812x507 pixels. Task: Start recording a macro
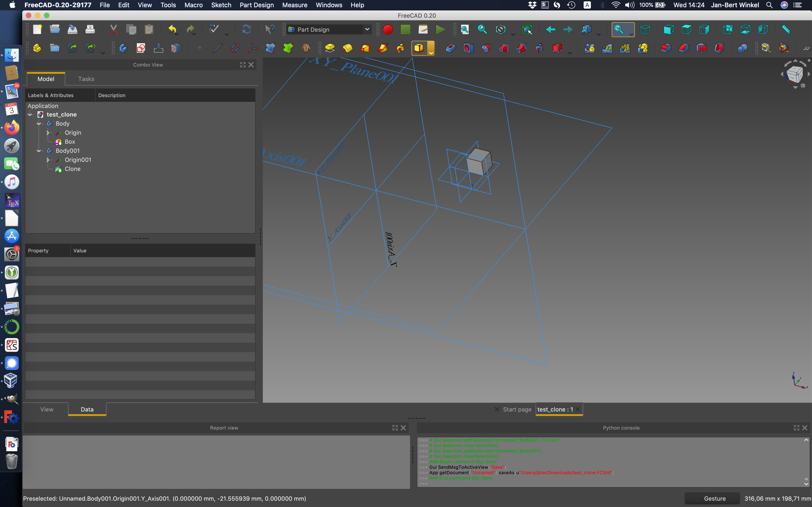point(388,29)
